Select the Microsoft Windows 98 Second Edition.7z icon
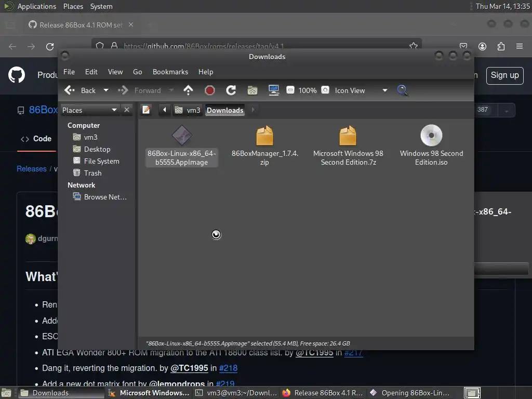Image resolution: width=532 pixels, height=399 pixels. click(348, 136)
